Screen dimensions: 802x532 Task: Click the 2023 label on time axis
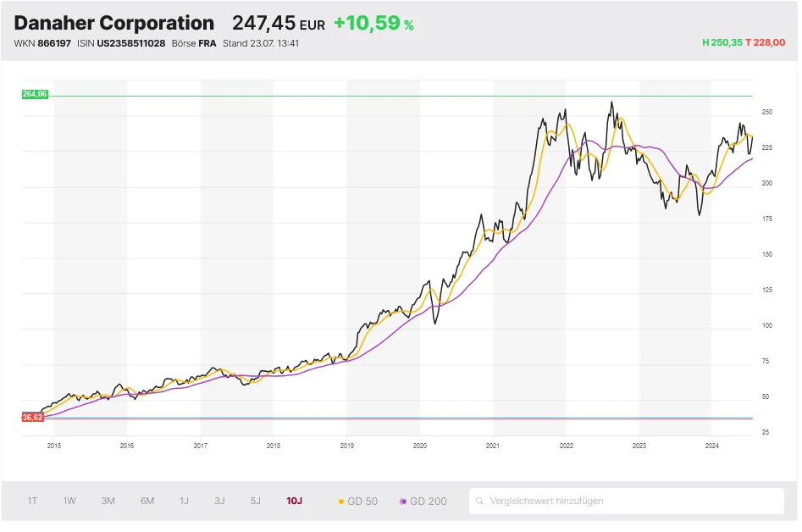click(639, 445)
